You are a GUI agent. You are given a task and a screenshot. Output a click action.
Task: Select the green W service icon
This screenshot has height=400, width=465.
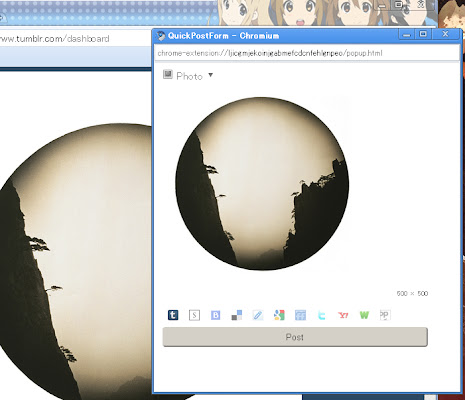pyautogui.click(x=364, y=315)
